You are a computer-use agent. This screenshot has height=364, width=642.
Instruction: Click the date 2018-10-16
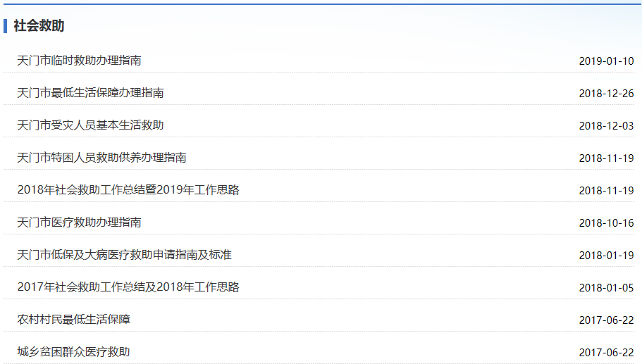[x=606, y=223]
